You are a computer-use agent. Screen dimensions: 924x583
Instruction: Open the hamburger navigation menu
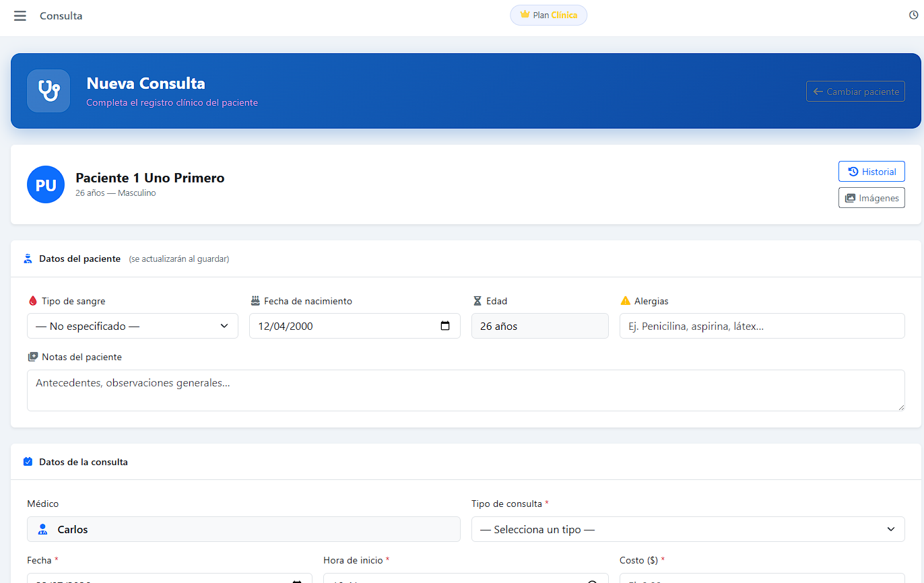point(20,15)
